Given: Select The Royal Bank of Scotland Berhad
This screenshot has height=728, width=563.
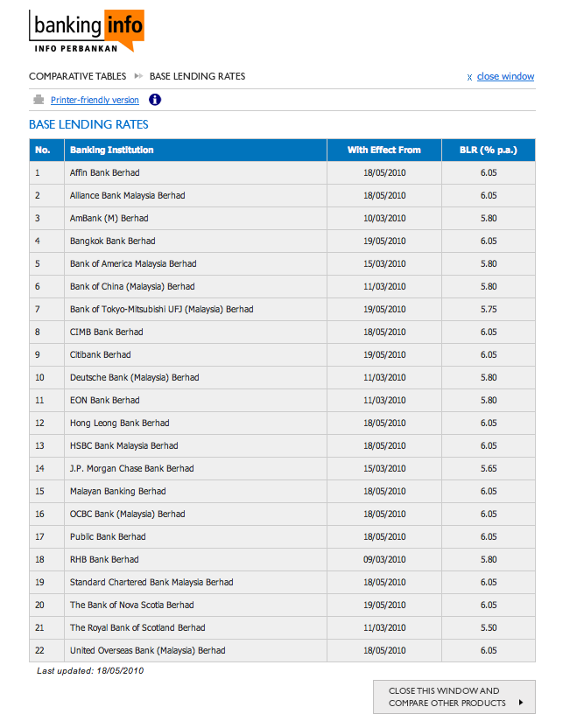Looking at the screenshot, I should pos(137,627).
